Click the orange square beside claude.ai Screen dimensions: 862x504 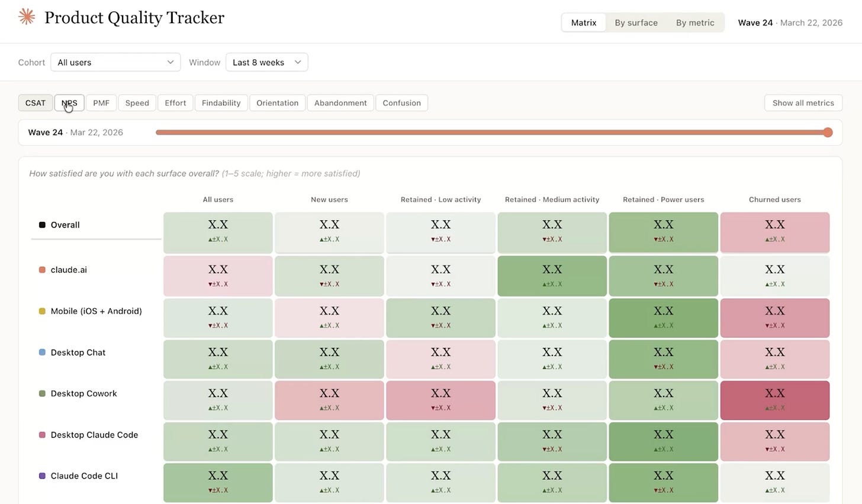point(42,270)
